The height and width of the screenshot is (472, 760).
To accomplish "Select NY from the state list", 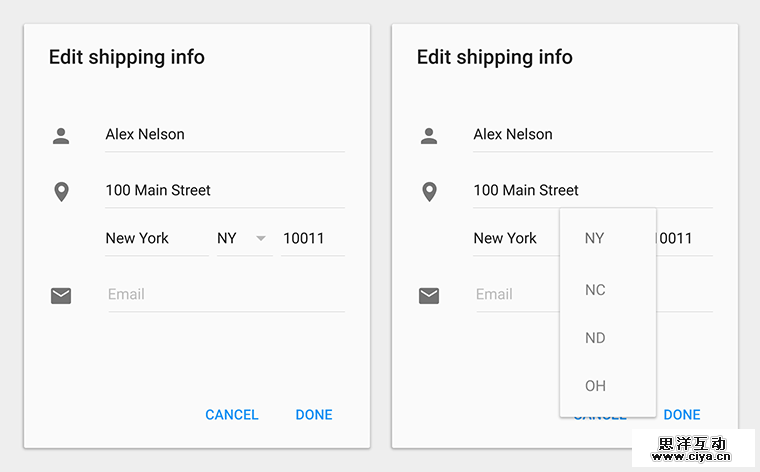I will [595, 238].
